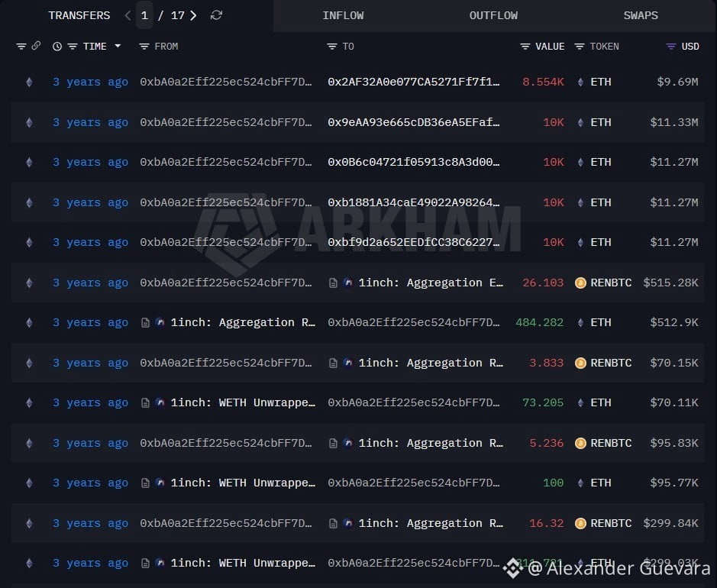This screenshot has width=717, height=588.
Task: Open 1inch: Aggregation E… entity link
Action: (x=431, y=283)
